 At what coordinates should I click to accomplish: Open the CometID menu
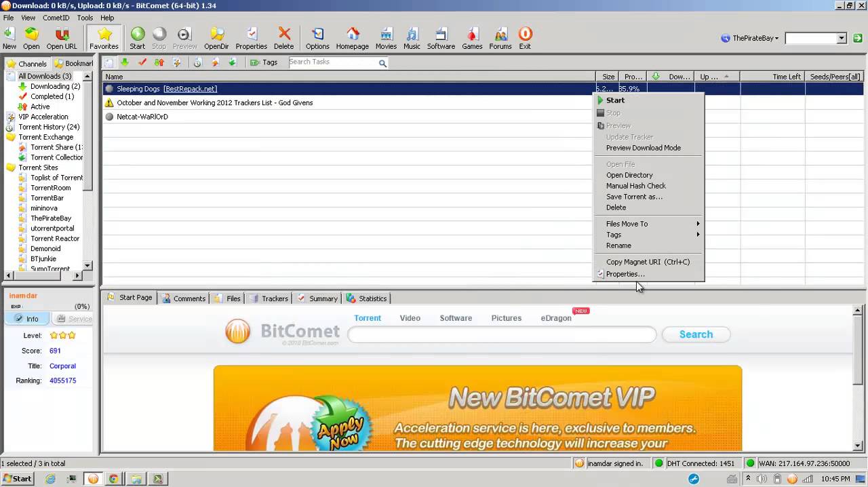click(x=56, y=18)
